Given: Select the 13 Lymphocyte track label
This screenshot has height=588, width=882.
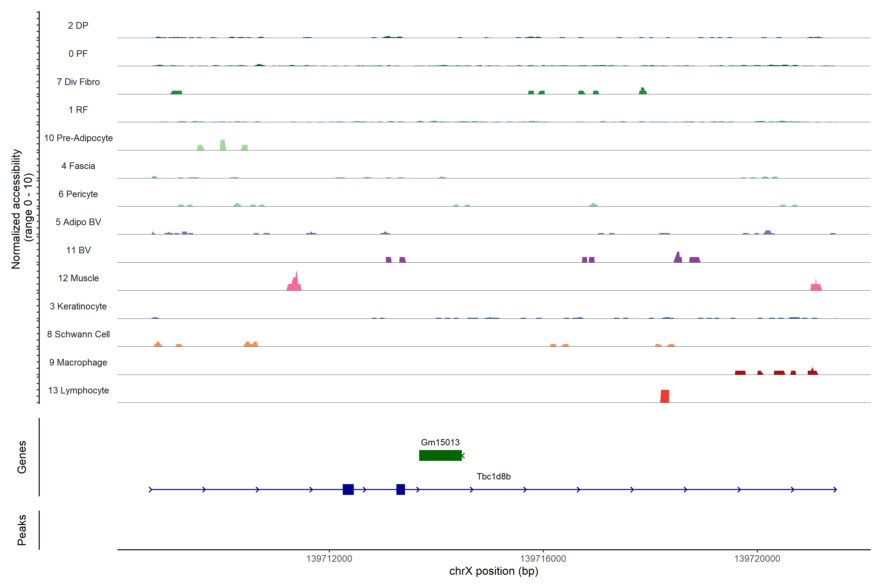Looking at the screenshot, I should 78,390.
